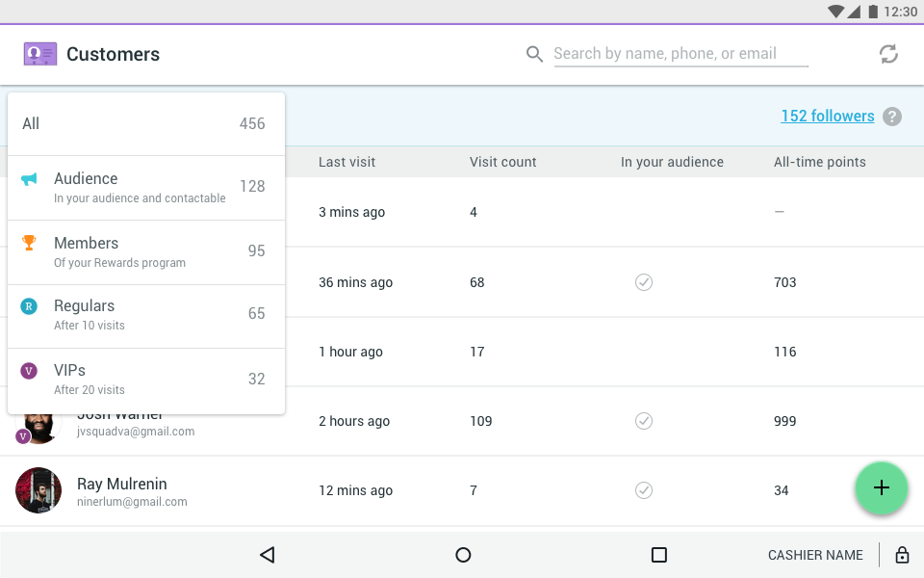
Task: Toggle audience checkmark for Ray Mulrenin
Action: click(x=644, y=490)
